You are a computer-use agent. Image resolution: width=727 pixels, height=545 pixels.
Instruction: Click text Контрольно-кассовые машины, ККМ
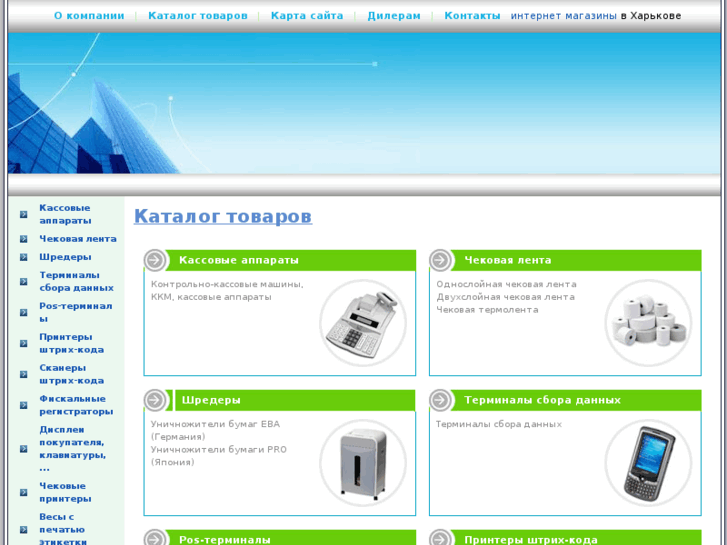point(227,291)
